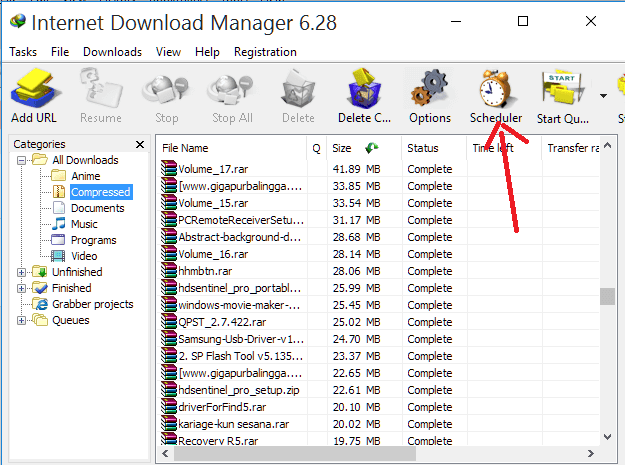625x465 pixels.
Task: Click the Add URL toolbar icon
Action: click(35, 88)
